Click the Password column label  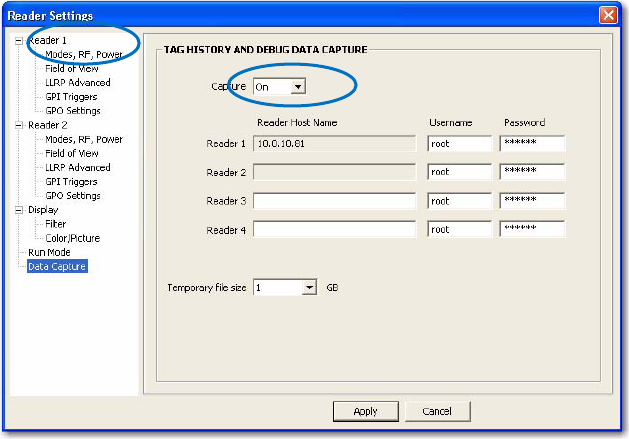pyautogui.click(x=524, y=123)
